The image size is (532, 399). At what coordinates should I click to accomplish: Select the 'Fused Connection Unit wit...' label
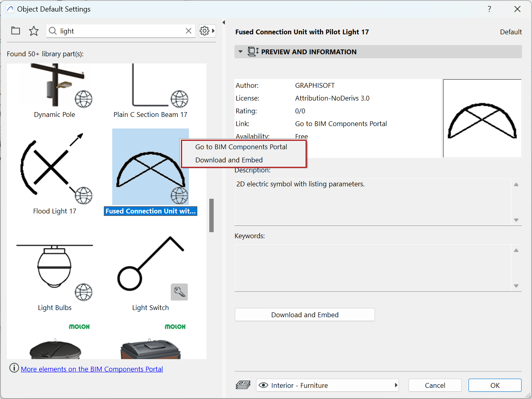click(151, 211)
